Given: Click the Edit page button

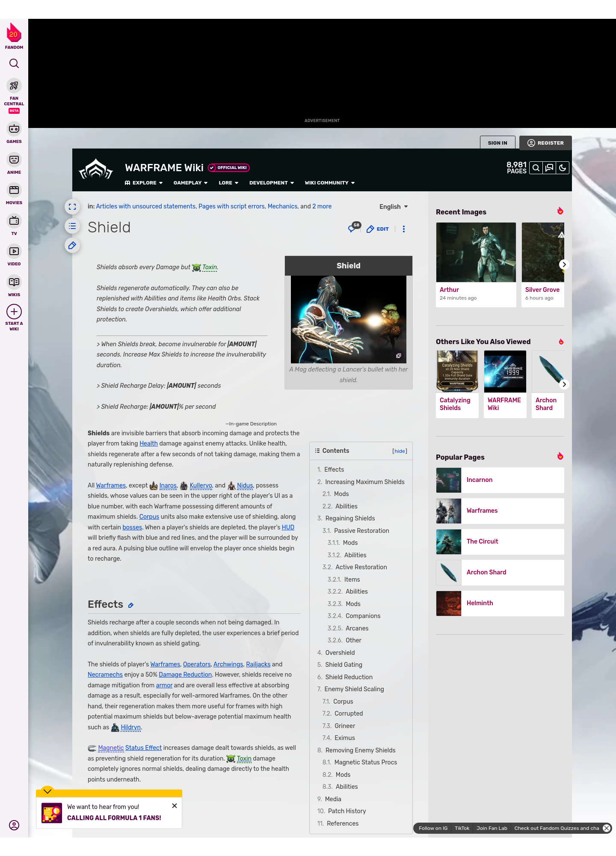Looking at the screenshot, I should click(x=378, y=229).
